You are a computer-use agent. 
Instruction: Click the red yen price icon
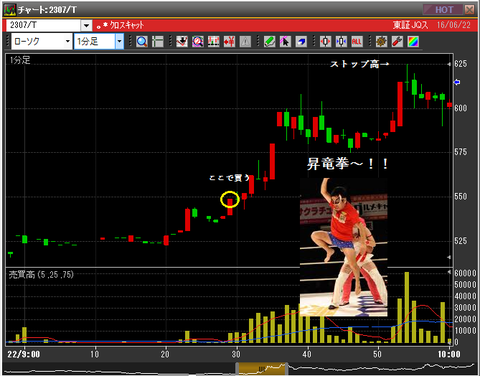point(229,42)
